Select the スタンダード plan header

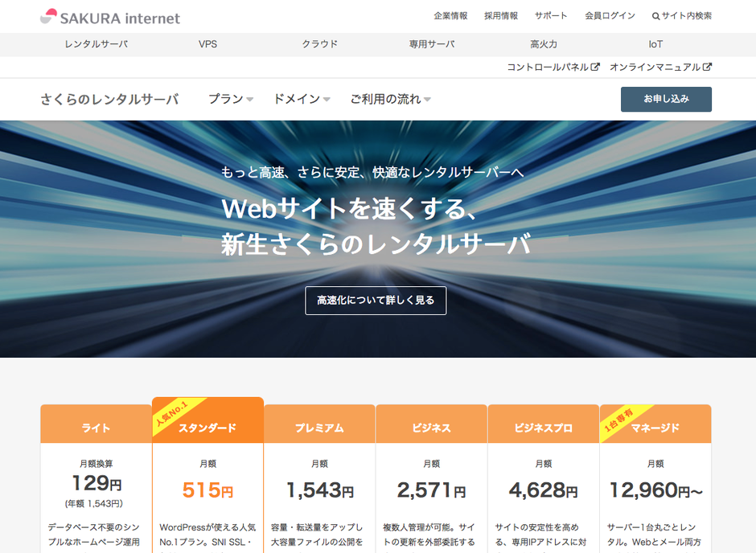(207, 428)
